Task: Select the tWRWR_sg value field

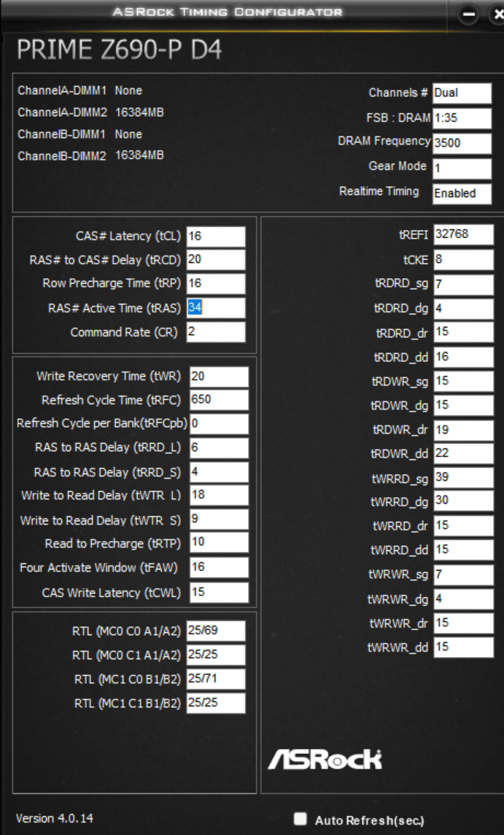Action: pos(464,575)
